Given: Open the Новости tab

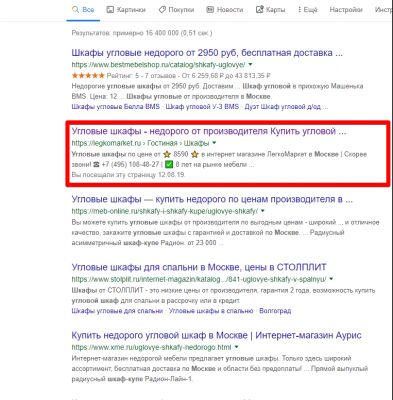Looking at the screenshot, I should pyautogui.click(x=225, y=10).
